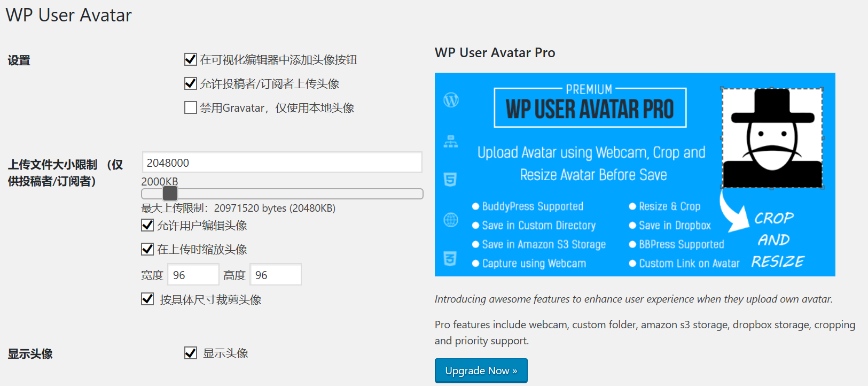Uncheck the 显示头像 checkbox
868x386 pixels.
coord(190,353)
